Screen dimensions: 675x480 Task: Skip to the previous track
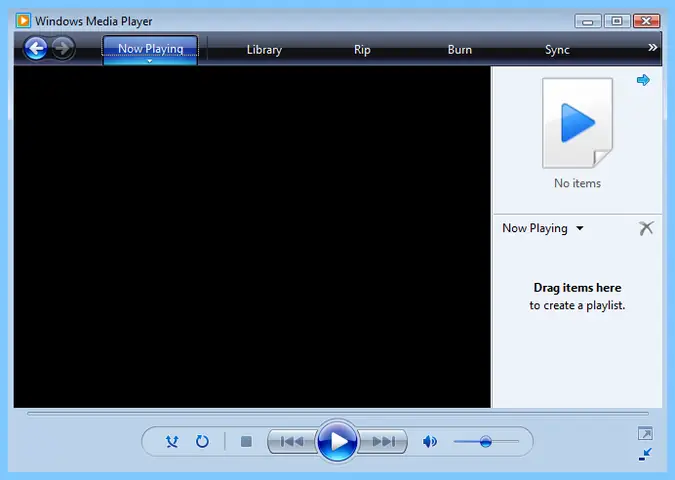292,441
